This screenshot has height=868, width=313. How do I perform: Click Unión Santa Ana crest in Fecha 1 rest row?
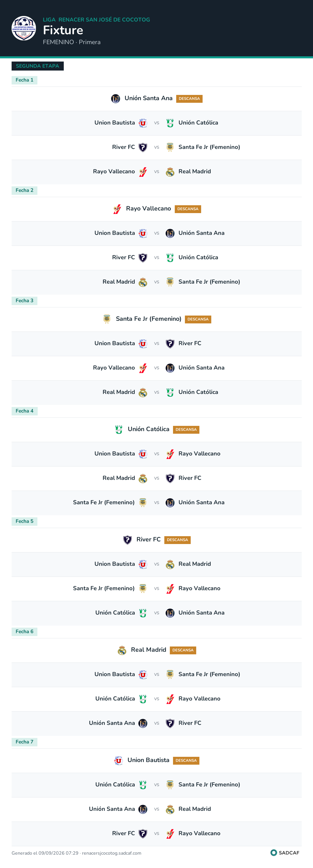point(115,99)
